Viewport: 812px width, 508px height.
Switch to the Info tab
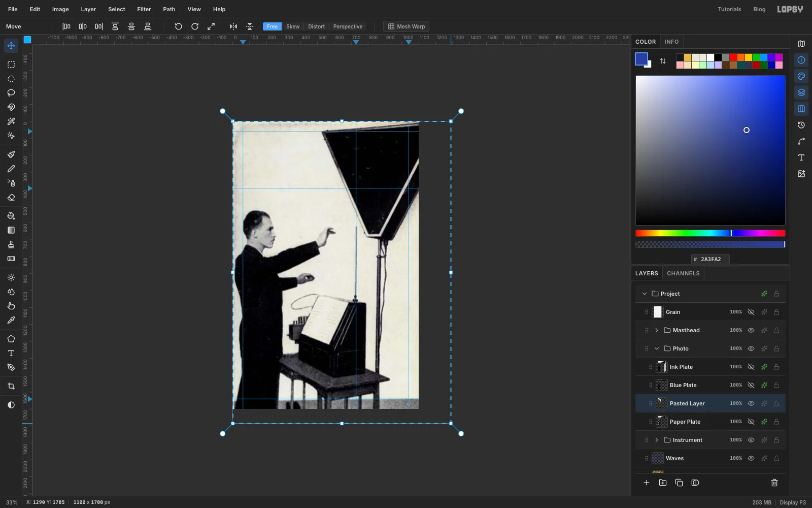(x=671, y=42)
